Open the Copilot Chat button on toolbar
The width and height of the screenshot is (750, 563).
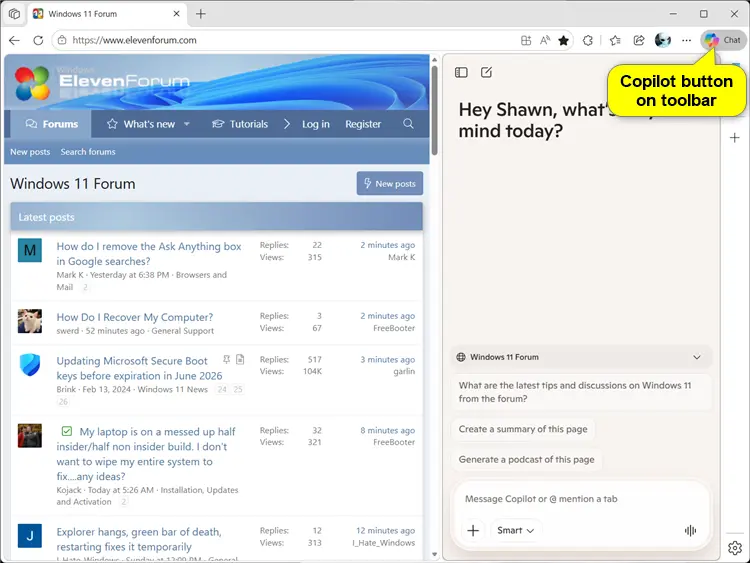click(723, 40)
